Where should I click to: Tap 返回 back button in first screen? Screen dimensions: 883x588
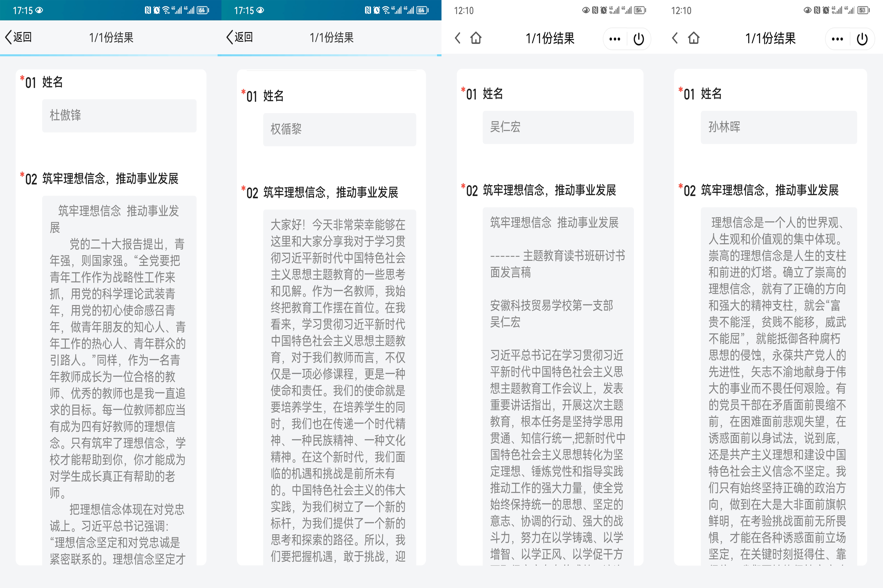coord(18,37)
